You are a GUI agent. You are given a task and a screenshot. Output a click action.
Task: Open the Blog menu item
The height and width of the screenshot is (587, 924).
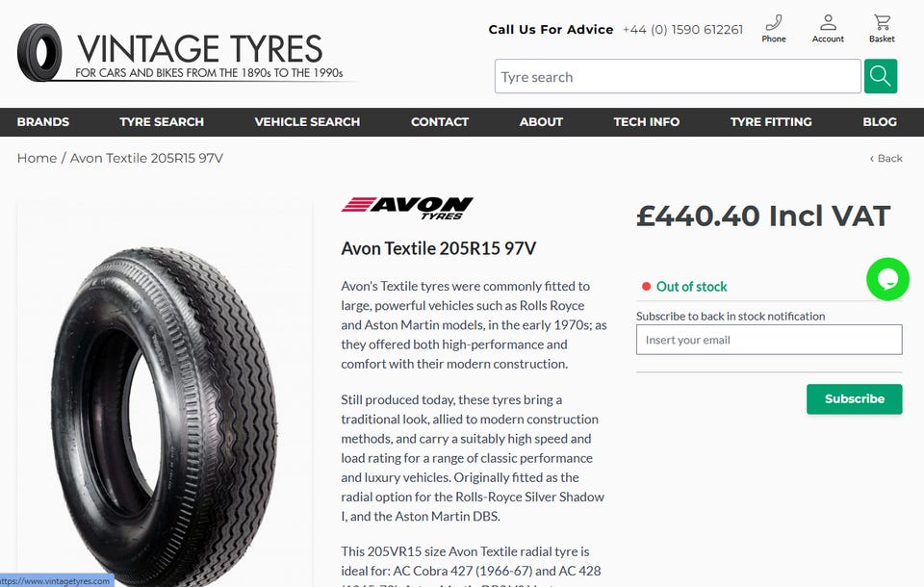point(879,122)
